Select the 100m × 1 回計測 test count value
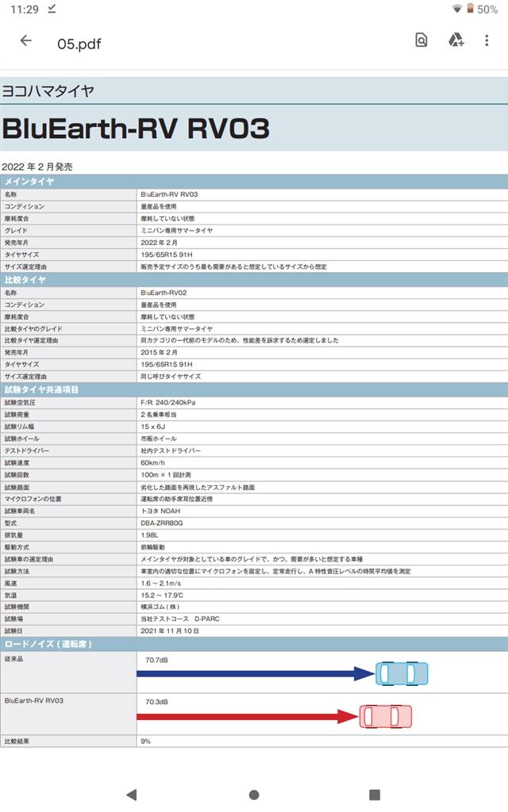 click(x=166, y=475)
